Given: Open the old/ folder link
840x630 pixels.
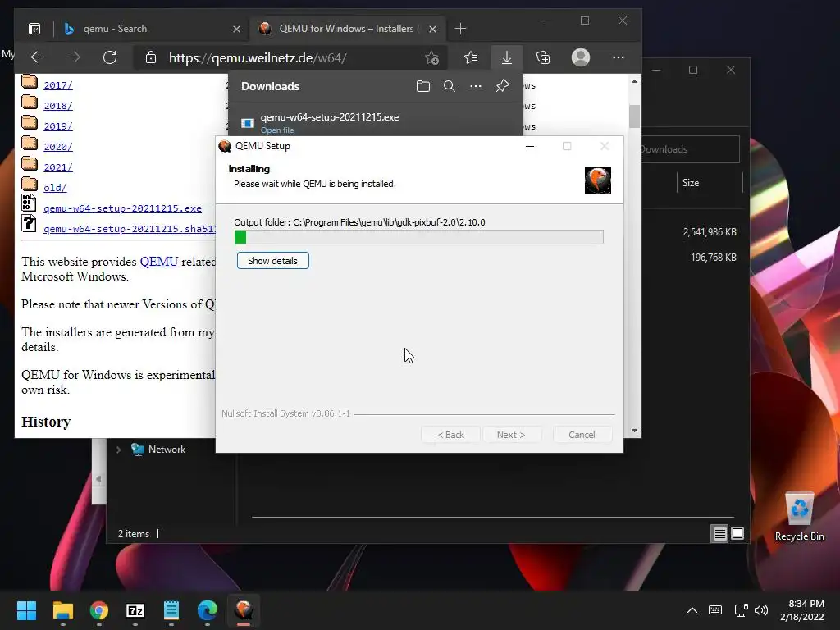Looking at the screenshot, I should (55, 188).
